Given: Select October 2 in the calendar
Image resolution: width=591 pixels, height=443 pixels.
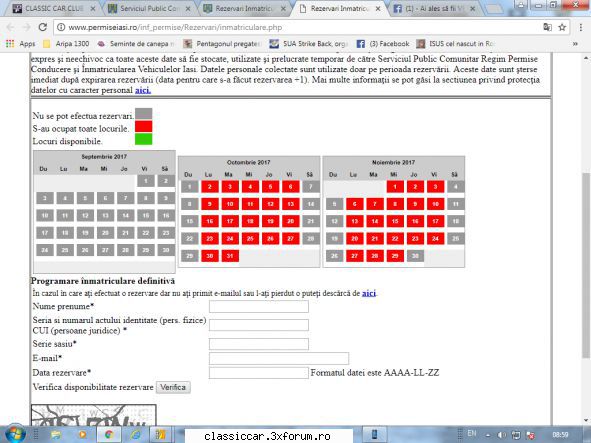Looking at the screenshot, I should pos(210,187).
